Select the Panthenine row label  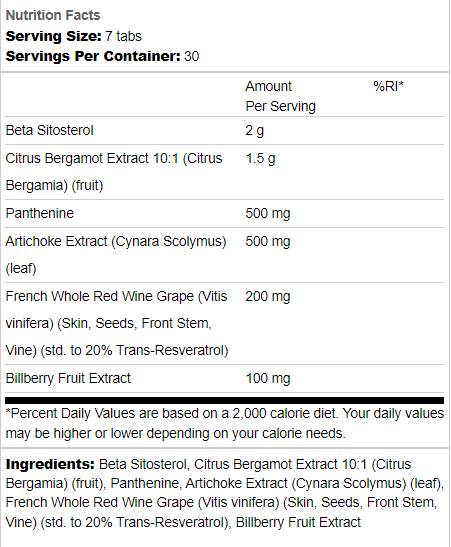(x=40, y=213)
